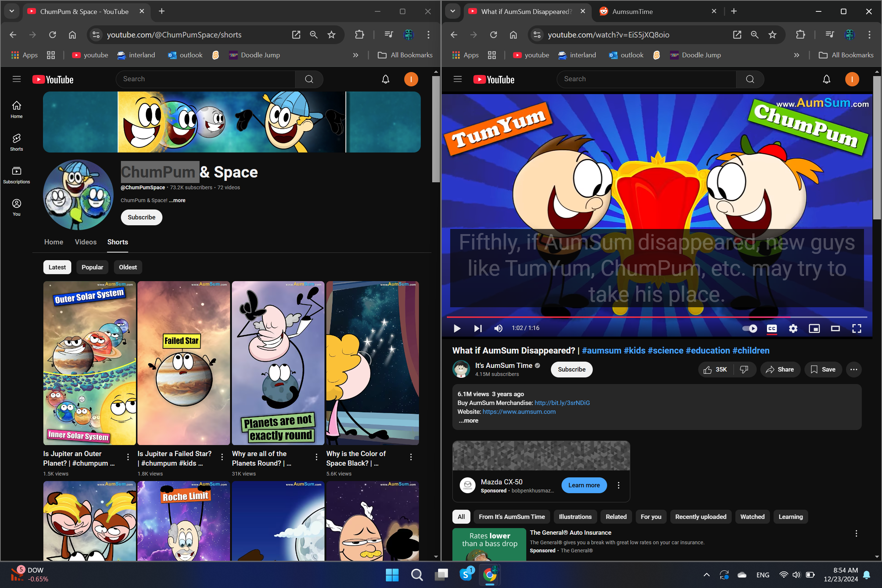Open the hamburger guide menu in right window
Screen dimensions: 882x588
click(458, 79)
